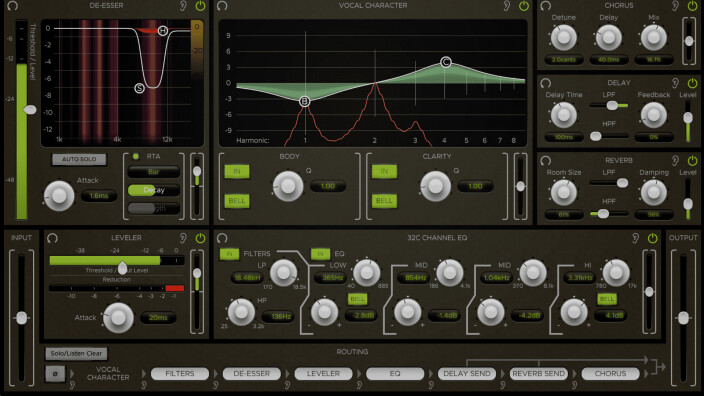The image size is (704, 396).
Task: Click routing ear between DE-ESSER and LEVELER
Action: 287,385
